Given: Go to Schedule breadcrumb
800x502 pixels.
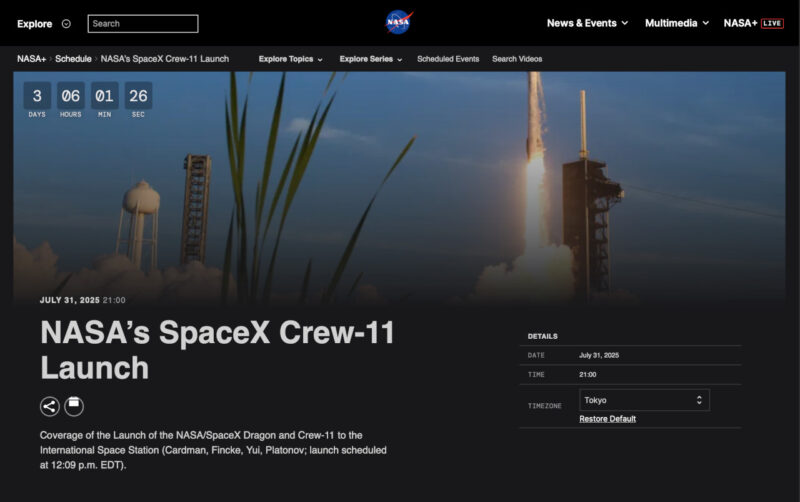Looking at the screenshot, I should tap(73, 59).
